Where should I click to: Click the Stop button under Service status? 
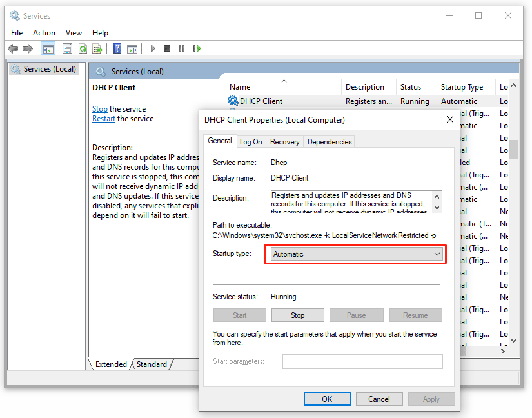297,315
